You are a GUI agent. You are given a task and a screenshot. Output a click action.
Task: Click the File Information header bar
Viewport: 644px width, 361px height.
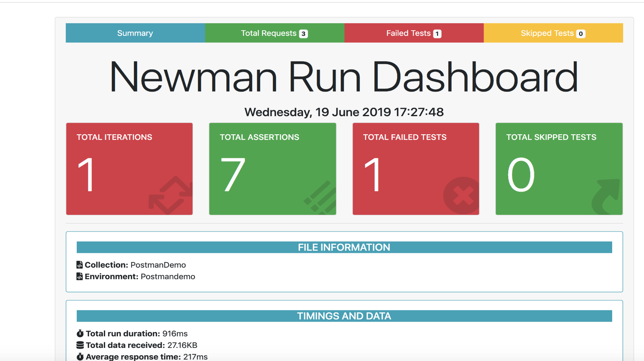tap(344, 247)
